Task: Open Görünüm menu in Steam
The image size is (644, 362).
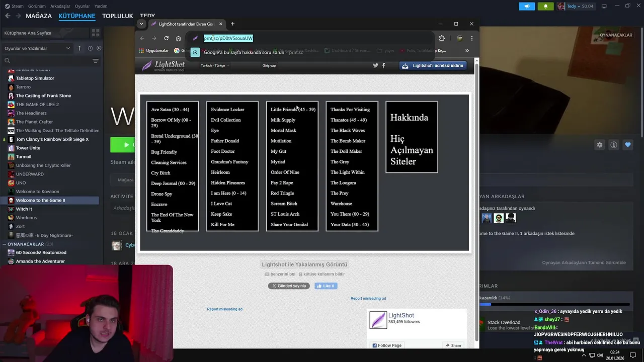Action: tap(37, 6)
